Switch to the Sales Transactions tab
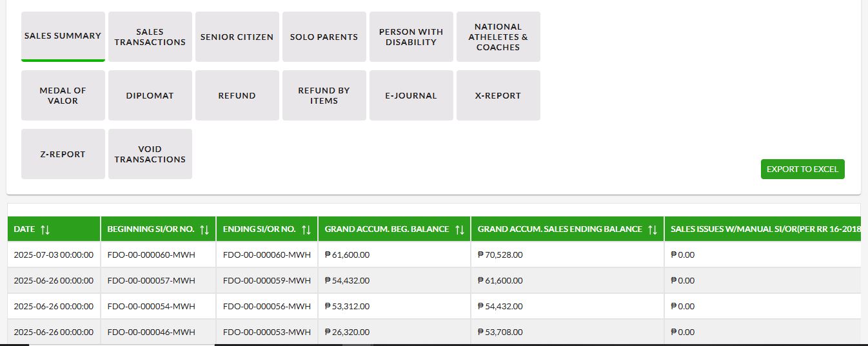Image resolution: width=868 pixels, height=346 pixels. coord(150,37)
